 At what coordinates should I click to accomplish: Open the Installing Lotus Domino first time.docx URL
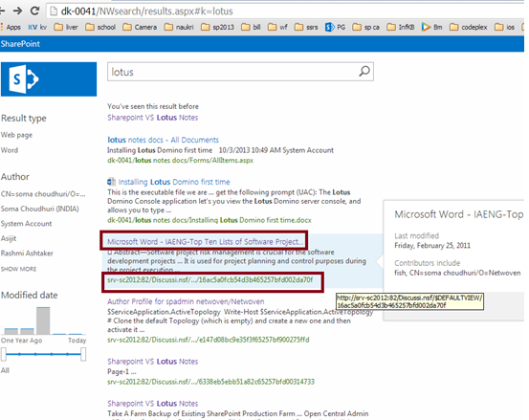209,220
